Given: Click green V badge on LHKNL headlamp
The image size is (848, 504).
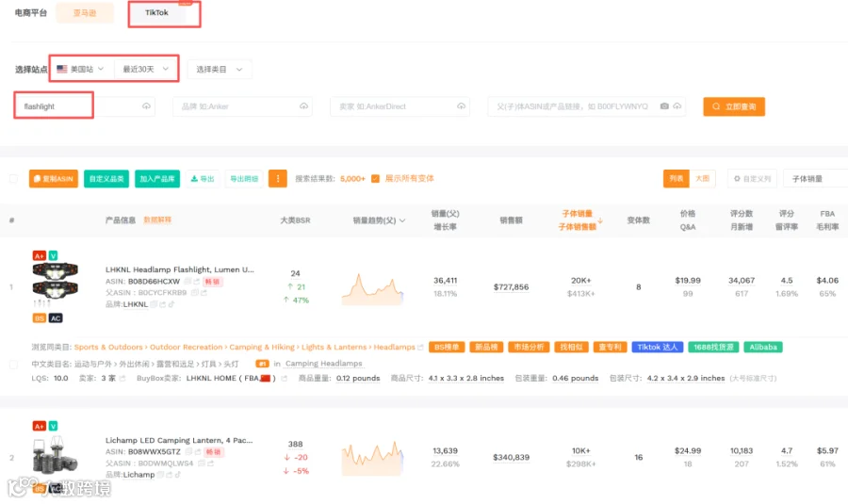Looking at the screenshot, I should coord(53,255).
